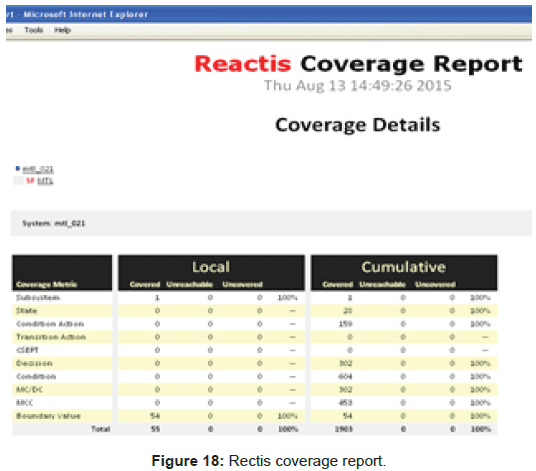Open the MTL Stateflow link

pyautogui.click(x=45, y=180)
